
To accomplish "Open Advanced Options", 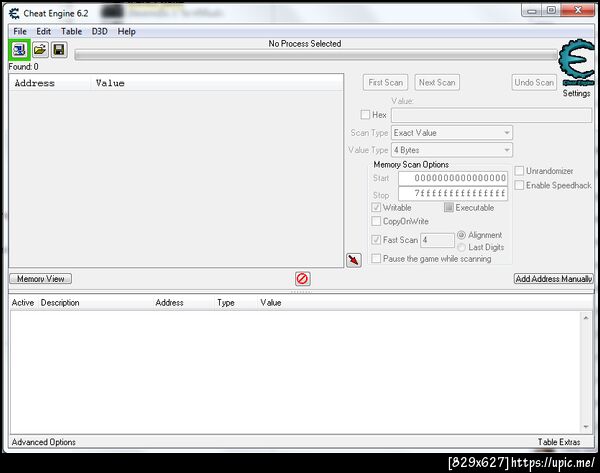I will (44, 442).
